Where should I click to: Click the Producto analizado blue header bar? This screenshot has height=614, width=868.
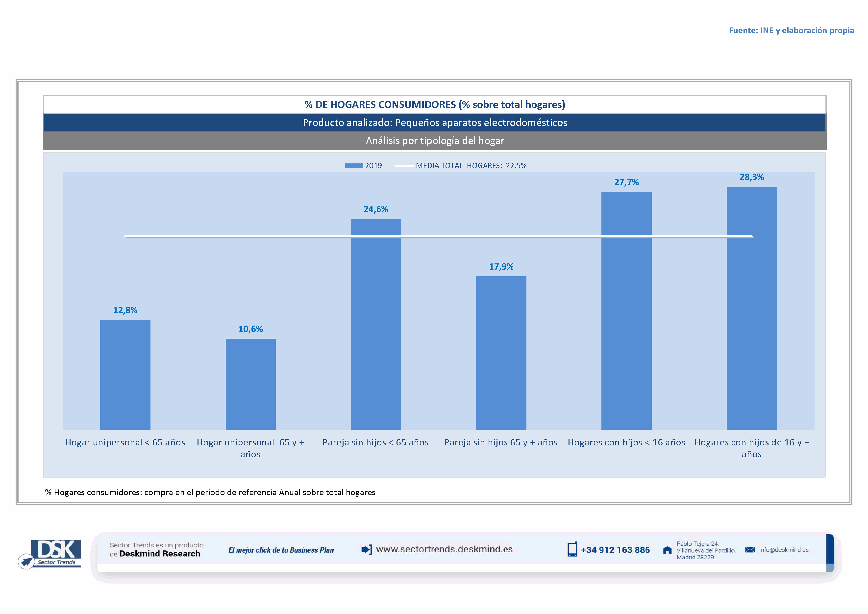(x=434, y=123)
